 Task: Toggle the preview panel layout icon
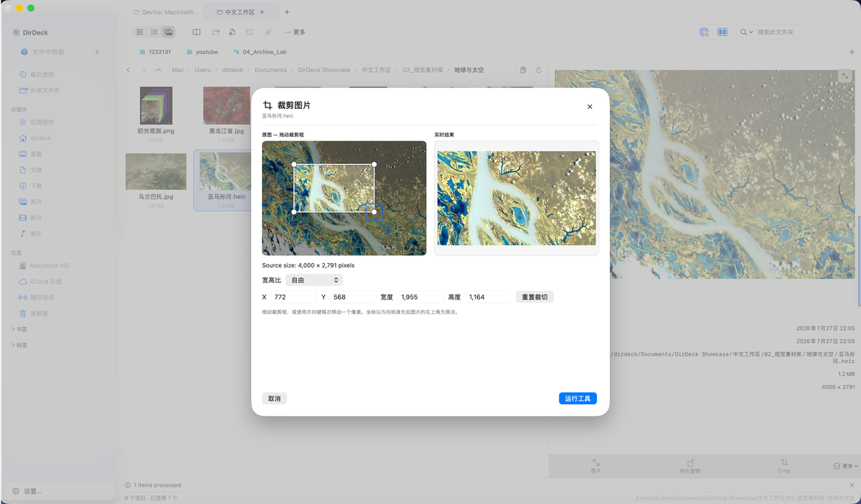723,32
